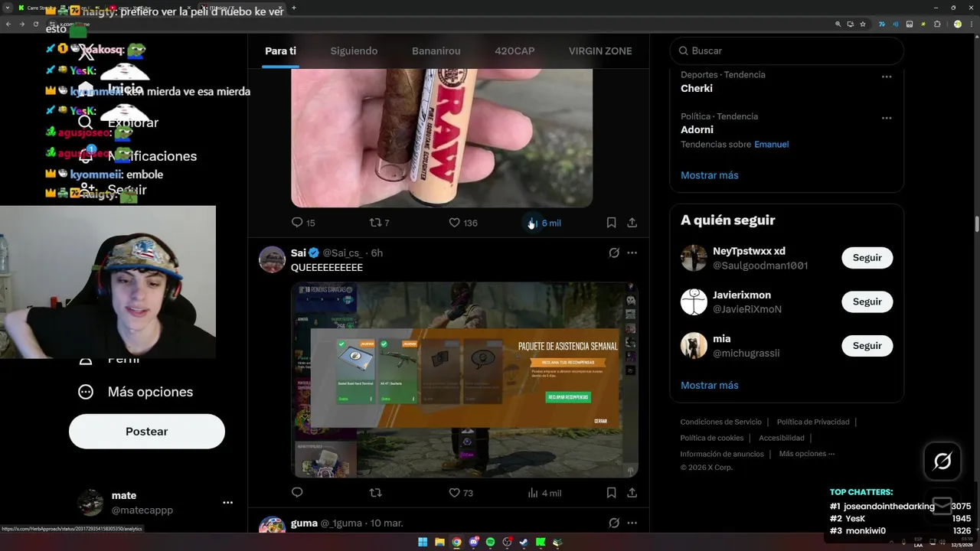Open Sai's @Sai_cs_ handle

click(x=341, y=253)
